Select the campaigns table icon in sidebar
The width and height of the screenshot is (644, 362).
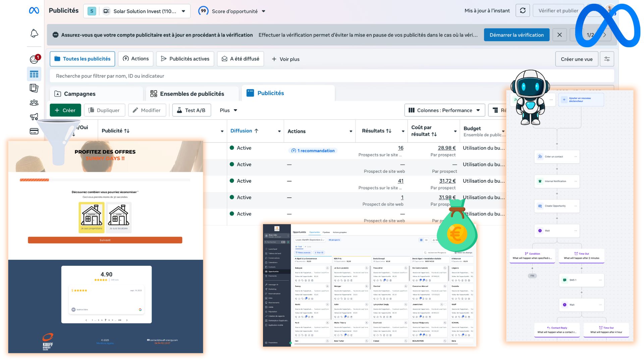pos(34,74)
